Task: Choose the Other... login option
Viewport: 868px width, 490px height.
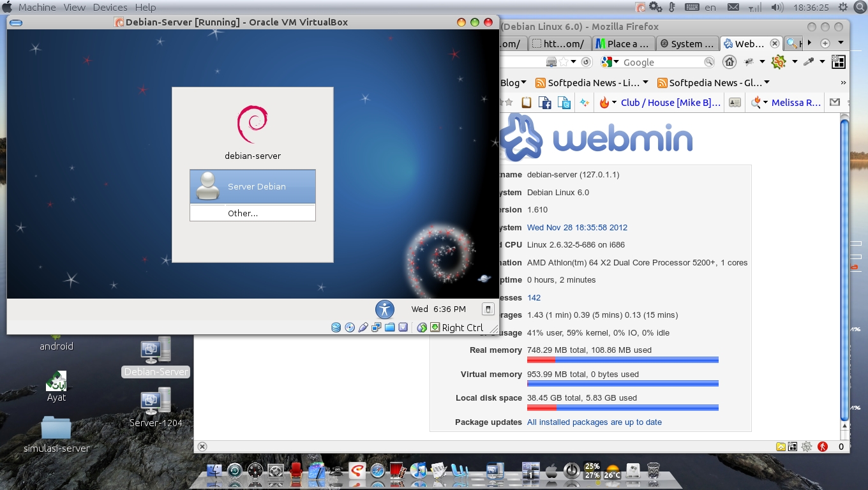Action: coord(253,213)
